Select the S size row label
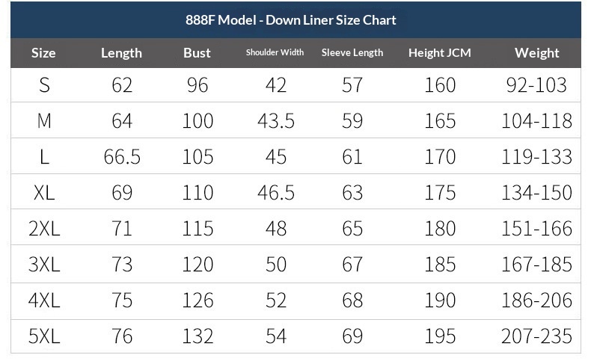 pyautogui.click(x=44, y=85)
